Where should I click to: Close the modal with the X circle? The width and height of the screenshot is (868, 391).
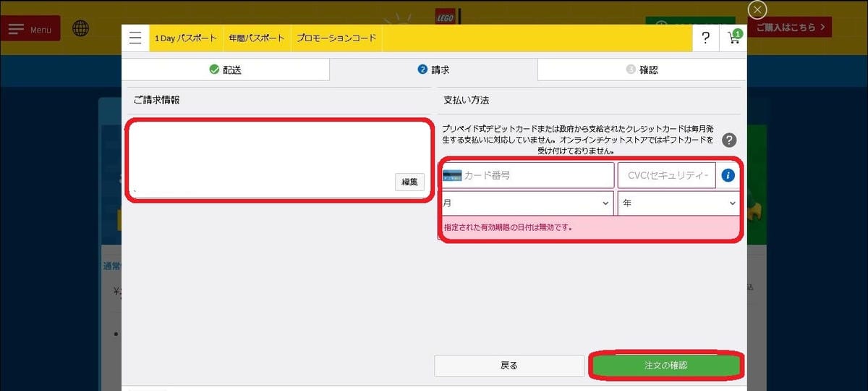757,9
